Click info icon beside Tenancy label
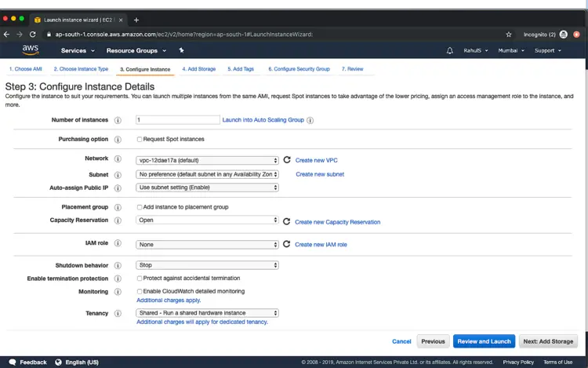This screenshot has height=368, width=588. 118,313
